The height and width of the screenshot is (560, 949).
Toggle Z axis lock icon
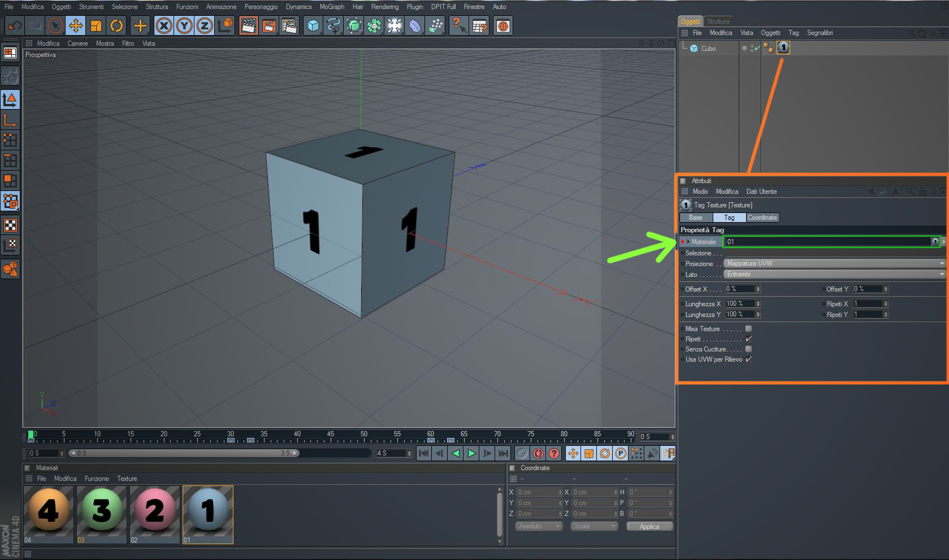(205, 26)
